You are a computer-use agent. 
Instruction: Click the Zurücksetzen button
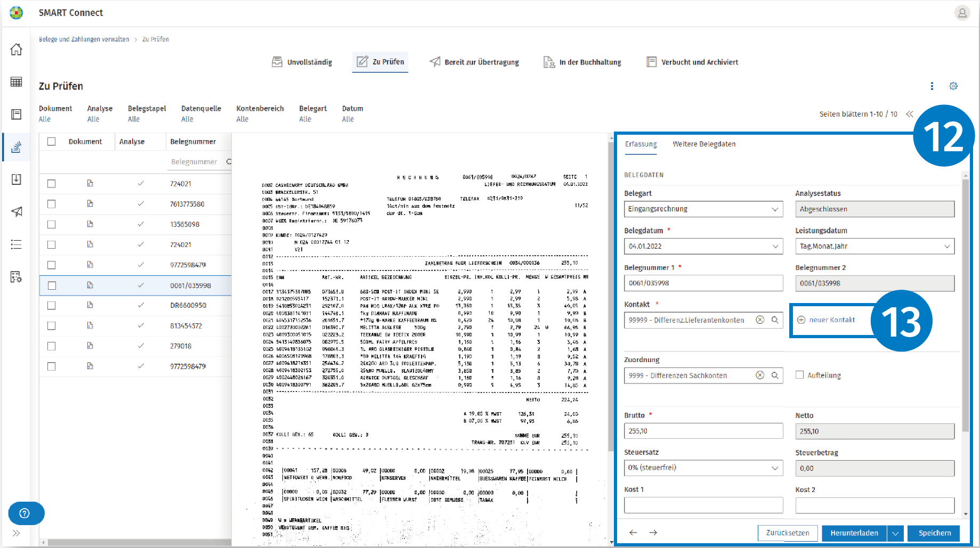tap(788, 533)
